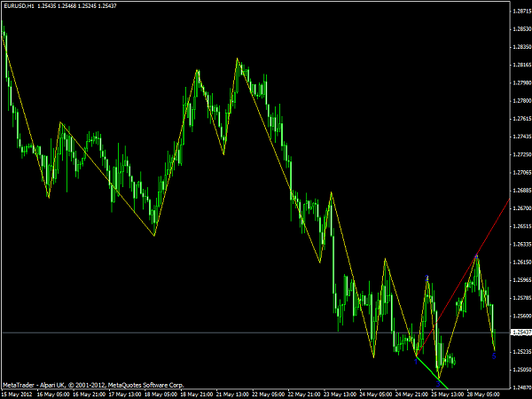Click price level 1.27980 on axis
This screenshot has width=532, height=399.
522,82
